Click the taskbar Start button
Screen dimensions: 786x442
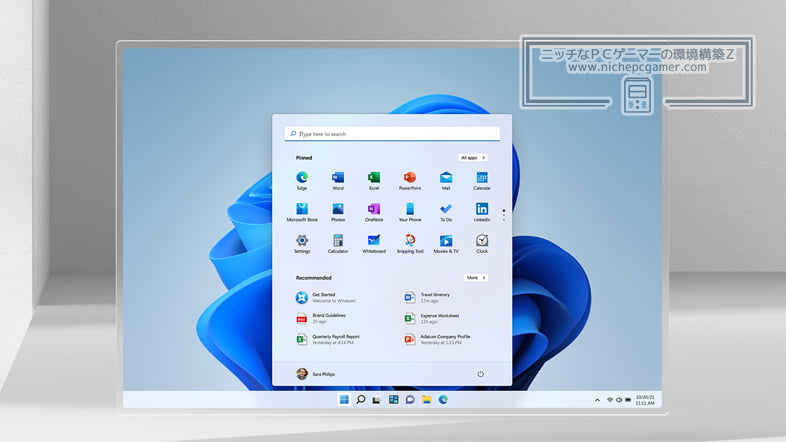pos(344,399)
